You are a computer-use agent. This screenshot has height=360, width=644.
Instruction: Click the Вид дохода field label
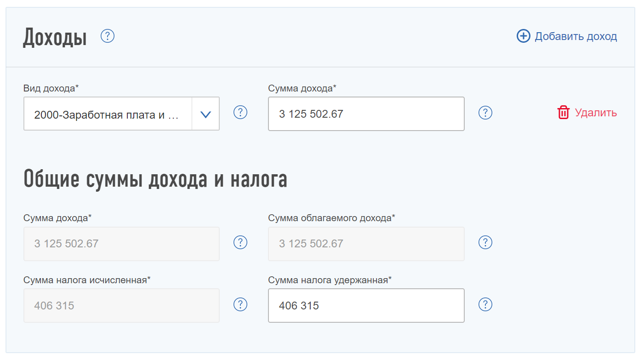coord(51,88)
